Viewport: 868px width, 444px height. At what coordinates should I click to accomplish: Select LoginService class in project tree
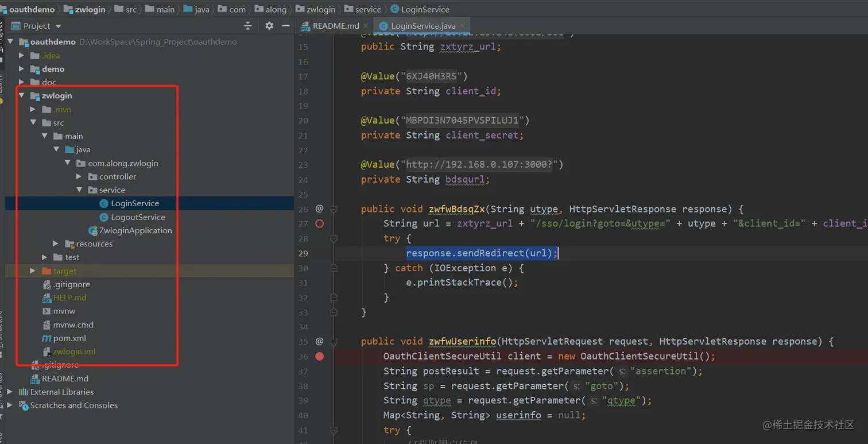(x=135, y=203)
